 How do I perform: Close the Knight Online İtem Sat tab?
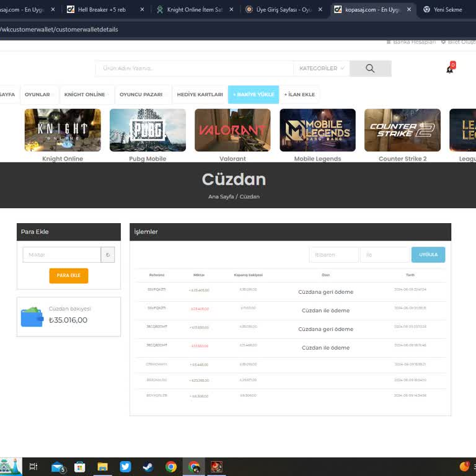click(231, 10)
